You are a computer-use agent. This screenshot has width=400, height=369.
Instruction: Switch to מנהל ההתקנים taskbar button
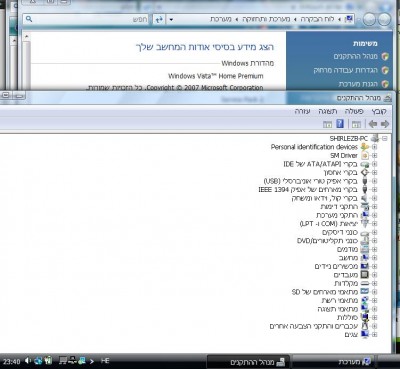point(249,362)
